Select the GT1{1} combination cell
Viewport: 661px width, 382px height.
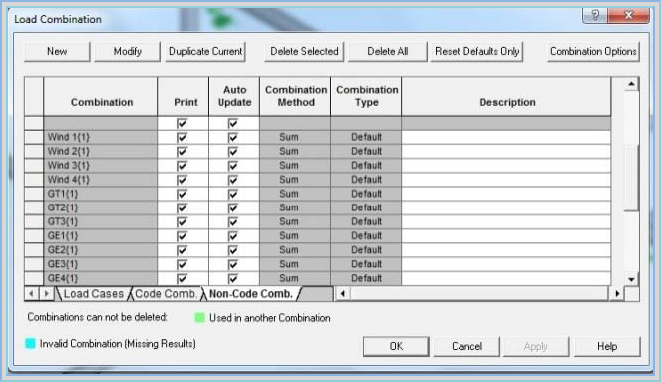pos(101,194)
